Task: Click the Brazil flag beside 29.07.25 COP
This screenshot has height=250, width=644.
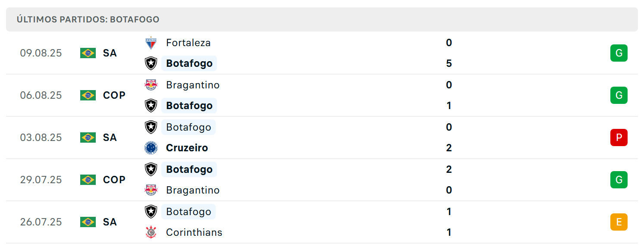Action: [x=88, y=180]
